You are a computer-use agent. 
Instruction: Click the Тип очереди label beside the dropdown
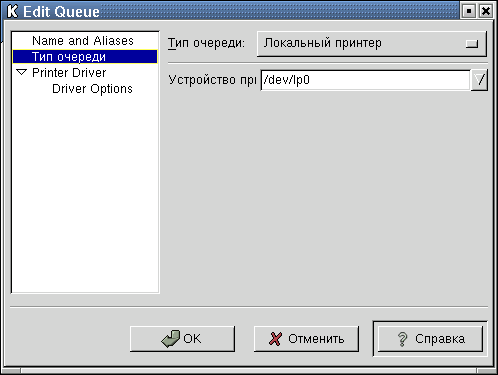point(206,43)
